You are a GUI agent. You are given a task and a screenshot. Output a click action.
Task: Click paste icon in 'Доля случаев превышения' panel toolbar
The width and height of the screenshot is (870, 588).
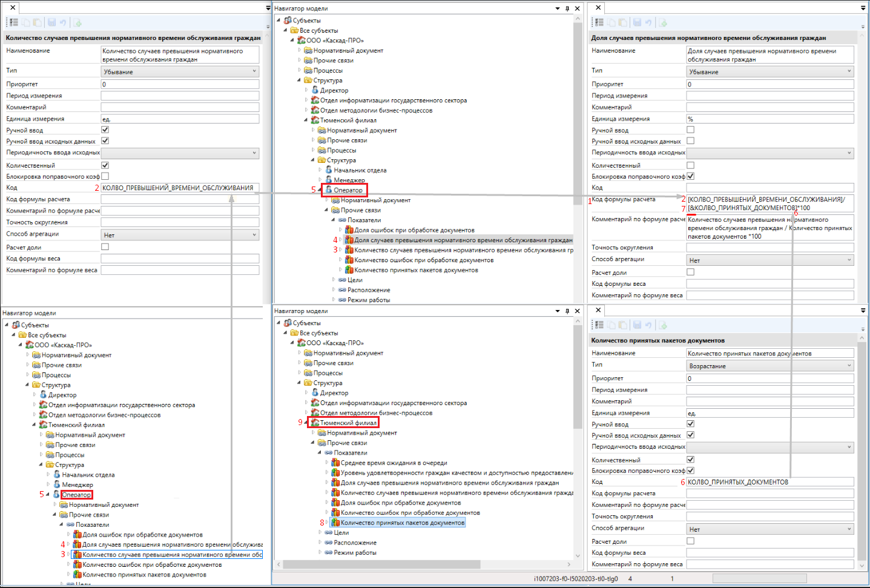tap(623, 22)
